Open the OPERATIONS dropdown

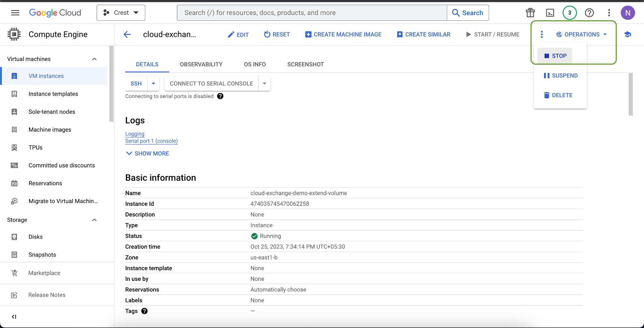pos(581,35)
